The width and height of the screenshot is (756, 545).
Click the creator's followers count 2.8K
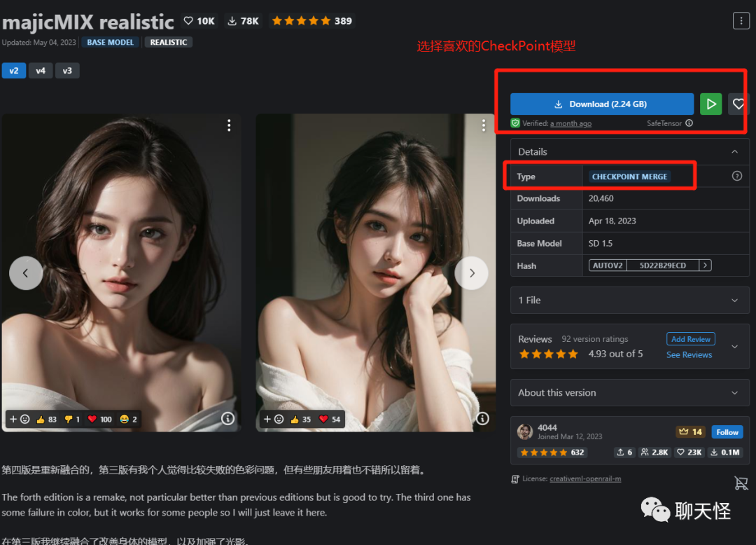pos(654,452)
